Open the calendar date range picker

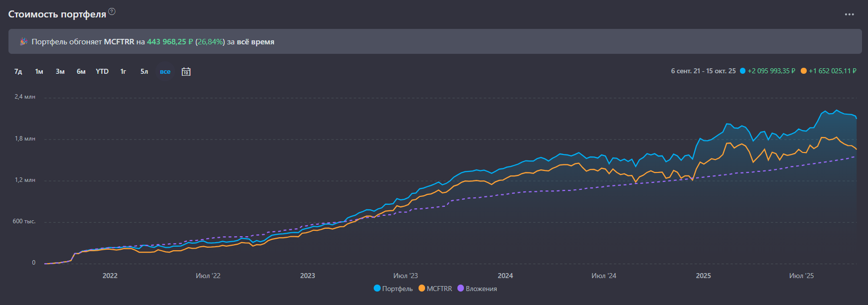point(186,72)
